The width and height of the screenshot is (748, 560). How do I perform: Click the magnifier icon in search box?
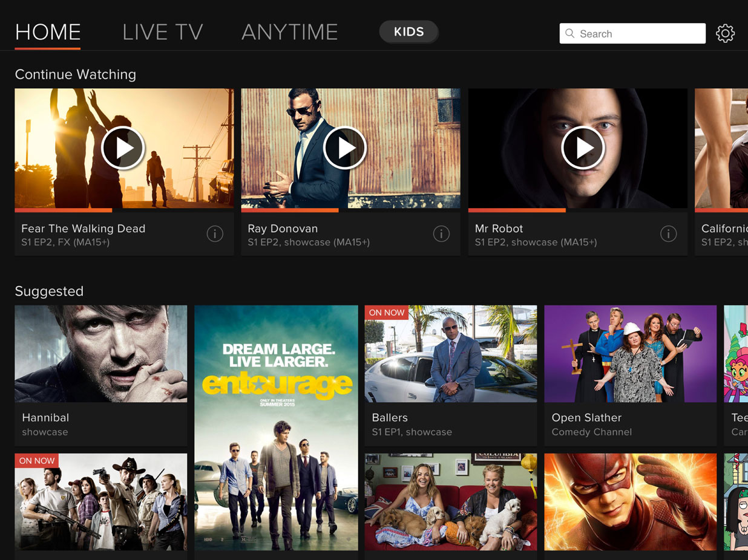tap(569, 33)
